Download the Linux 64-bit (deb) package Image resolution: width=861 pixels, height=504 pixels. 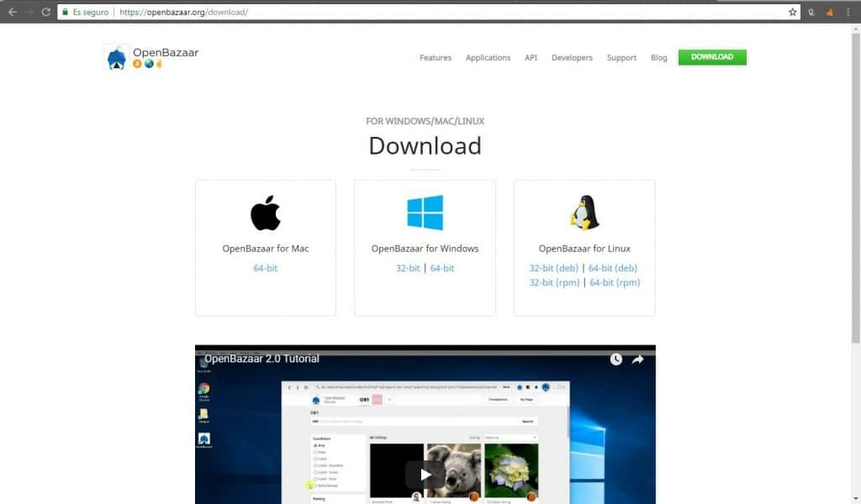(x=613, y=268)
